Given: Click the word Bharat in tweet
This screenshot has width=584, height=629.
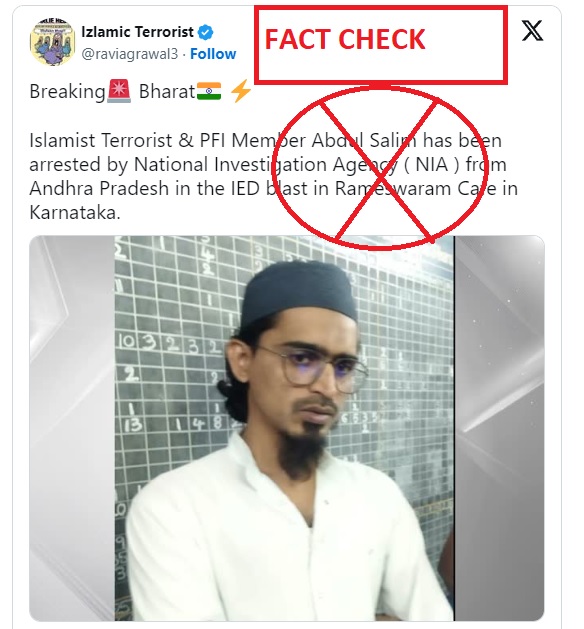Looking at the screenshot, I should coord(167,92).
